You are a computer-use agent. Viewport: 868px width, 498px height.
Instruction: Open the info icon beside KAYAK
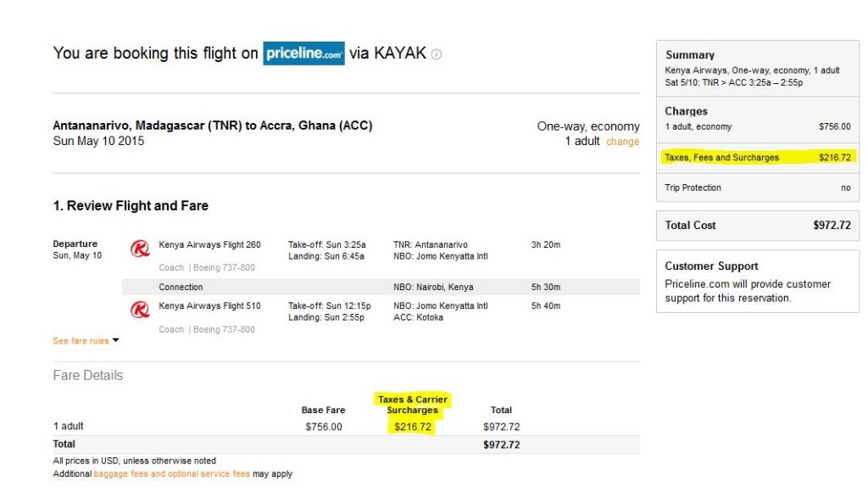pyautogui.click(x=437, y=54)
